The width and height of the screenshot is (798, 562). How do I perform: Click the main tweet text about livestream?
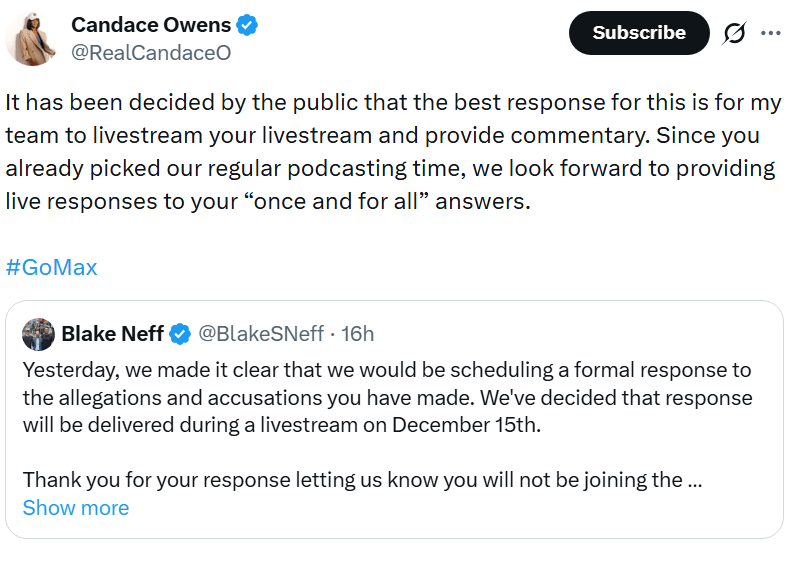[x=393, y=152]
